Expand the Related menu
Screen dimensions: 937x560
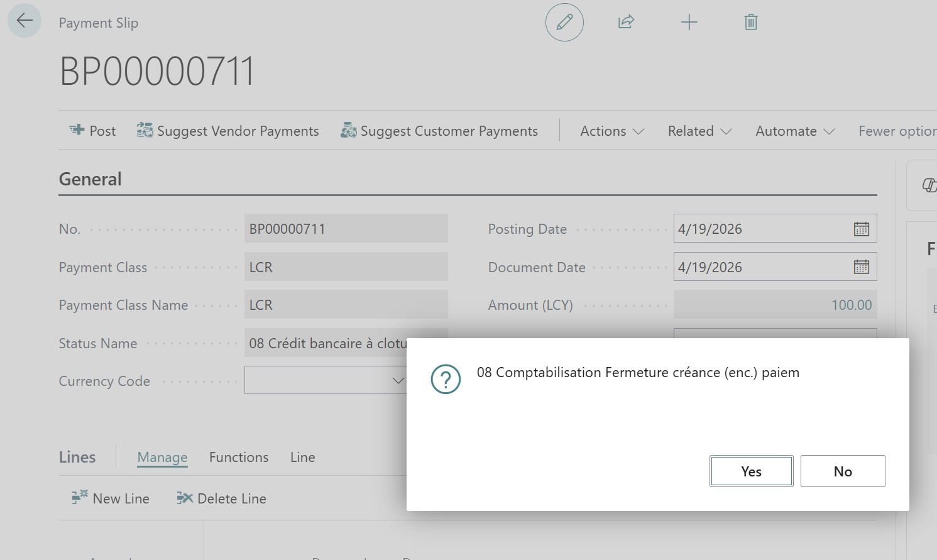pos(699,131)
